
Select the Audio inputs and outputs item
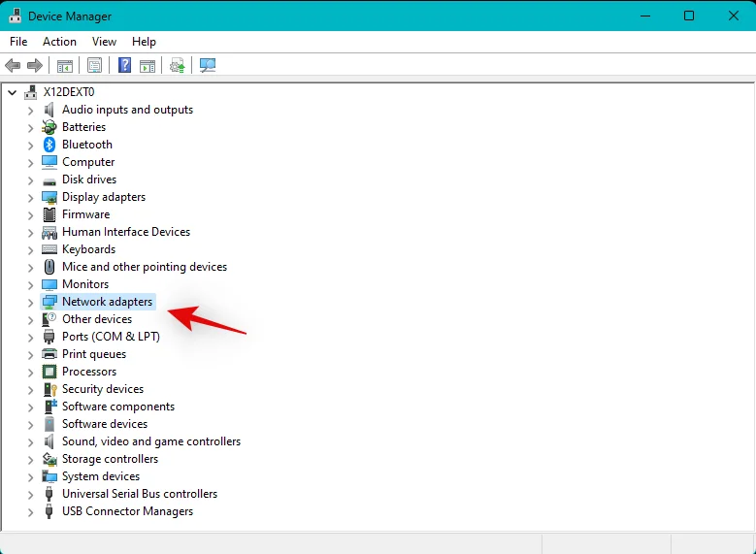point(127,110)
